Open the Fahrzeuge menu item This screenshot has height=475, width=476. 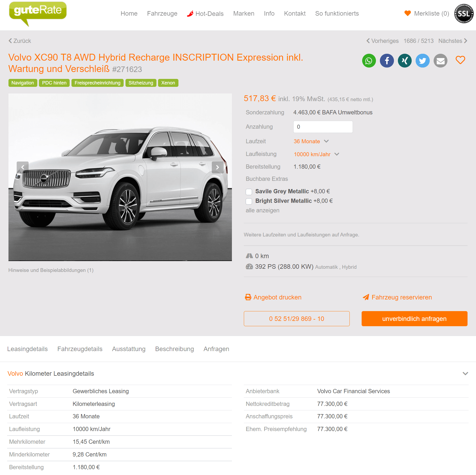click(x=162, y=14)
